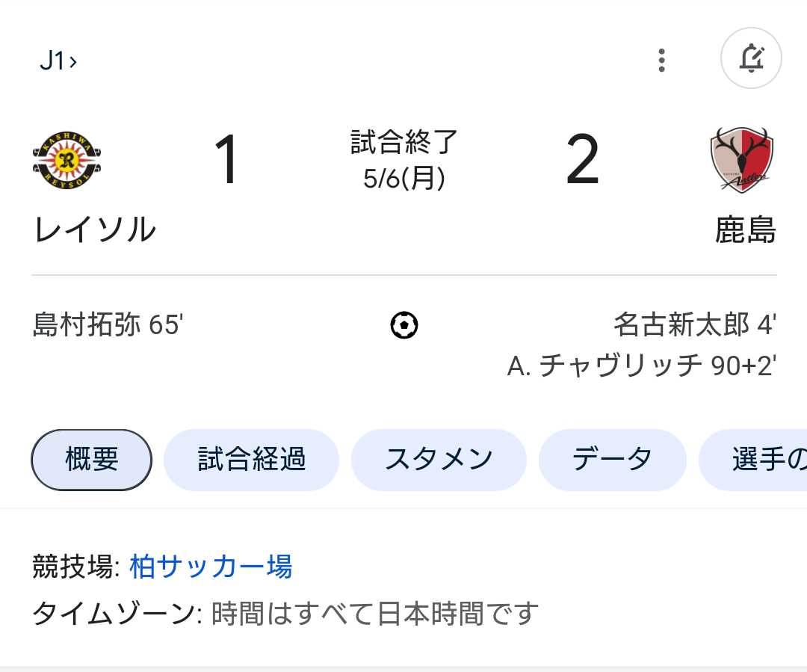This screenshot has width=807, height=672.
Task: Open the three-dot more options menu
Action: 661,60
